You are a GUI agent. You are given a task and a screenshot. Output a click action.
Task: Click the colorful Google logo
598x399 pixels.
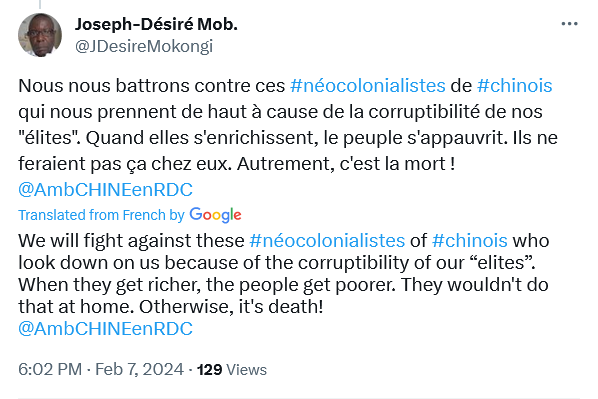click(215, 215)
